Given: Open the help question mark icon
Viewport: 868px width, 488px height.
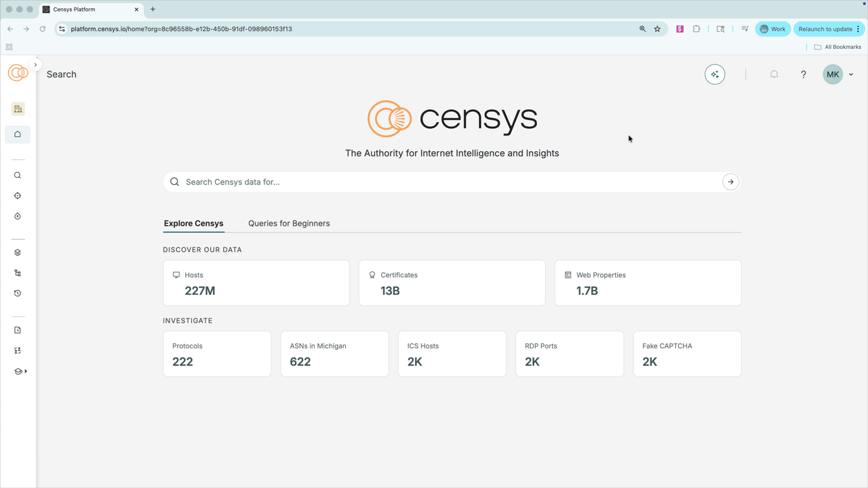Looking at the screenshot, I should click(x=804, y=75).
